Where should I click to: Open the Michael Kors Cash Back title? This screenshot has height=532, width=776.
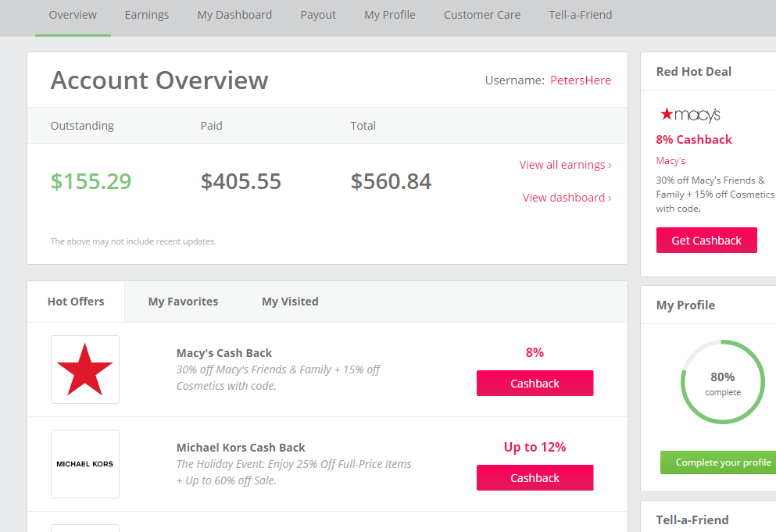tap(241, 448)
